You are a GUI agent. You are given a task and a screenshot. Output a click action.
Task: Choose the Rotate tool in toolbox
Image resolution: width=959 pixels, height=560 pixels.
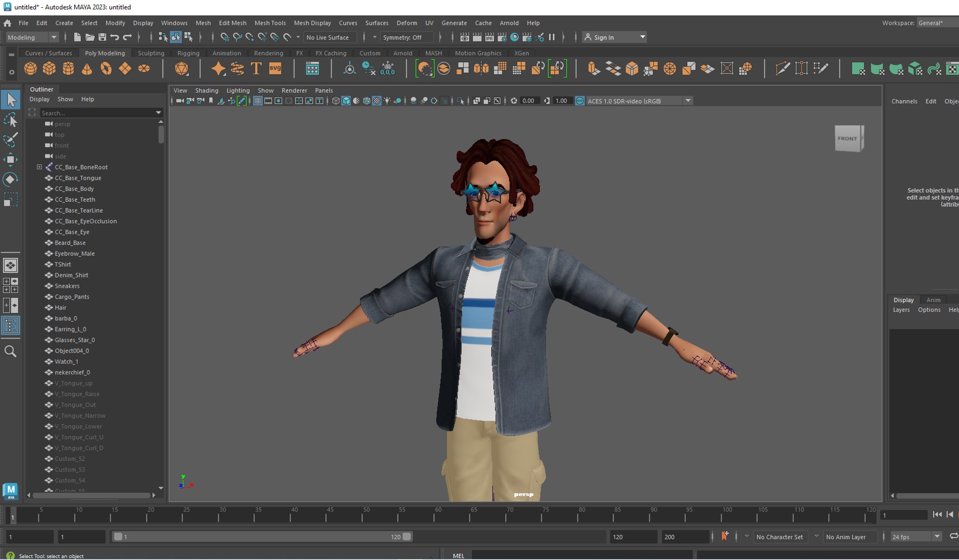click(x=10, y=179)
